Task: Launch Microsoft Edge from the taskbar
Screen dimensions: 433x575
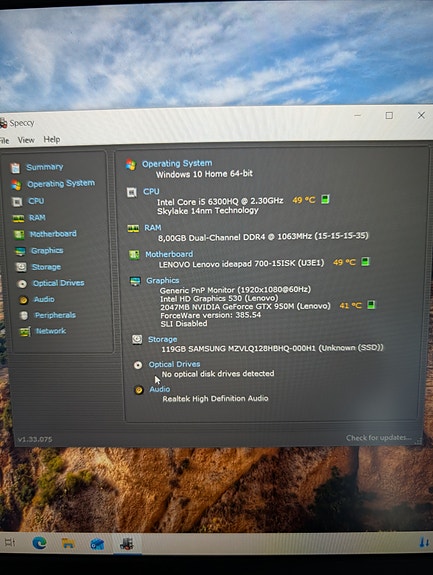Action: click(39, 543)
